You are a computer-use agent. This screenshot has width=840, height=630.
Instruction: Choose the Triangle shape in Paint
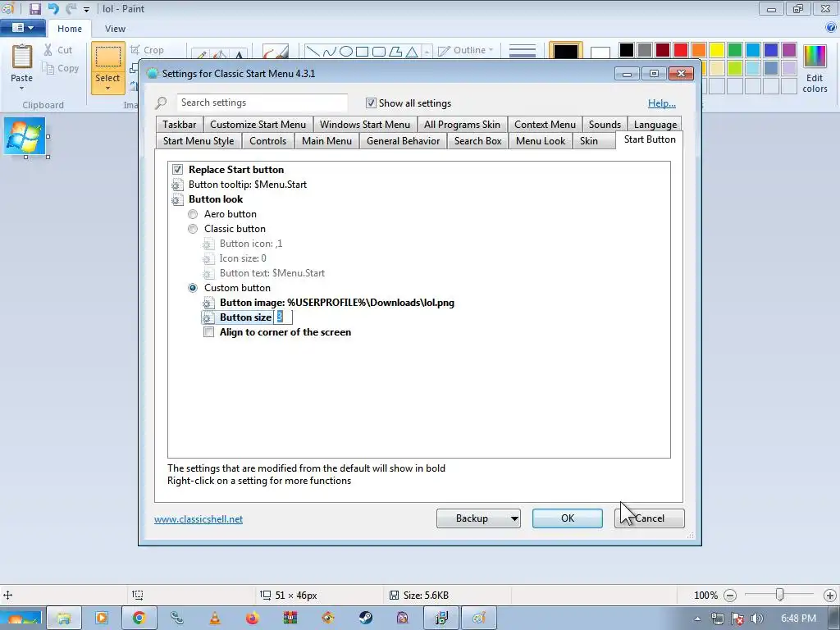[412, 52]
